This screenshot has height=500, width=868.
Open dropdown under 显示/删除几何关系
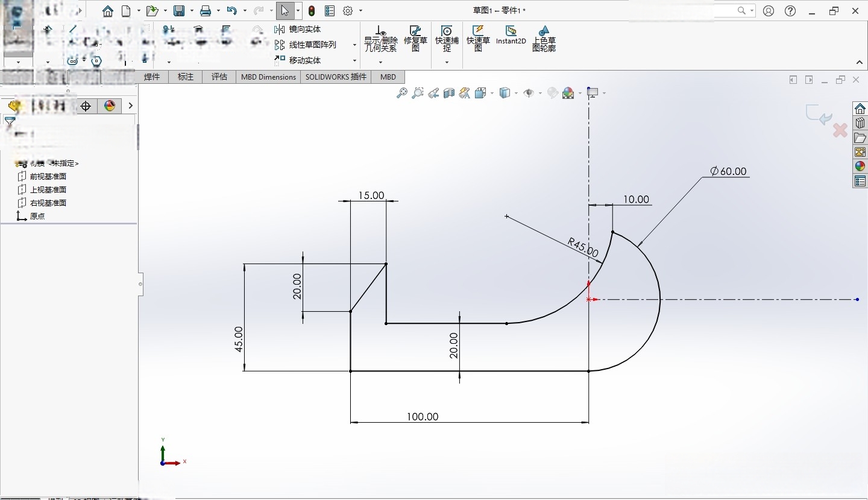[x=380, y=62]
